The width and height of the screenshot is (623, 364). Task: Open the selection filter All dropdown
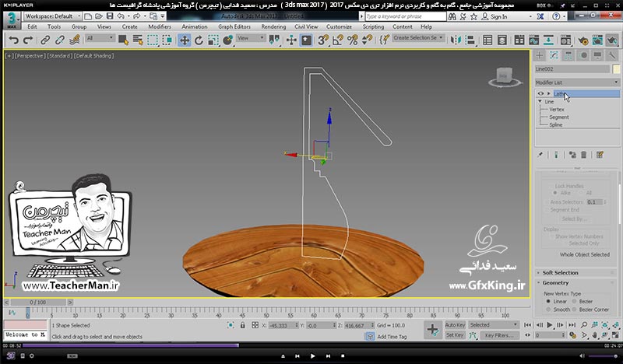click(100, 38)
